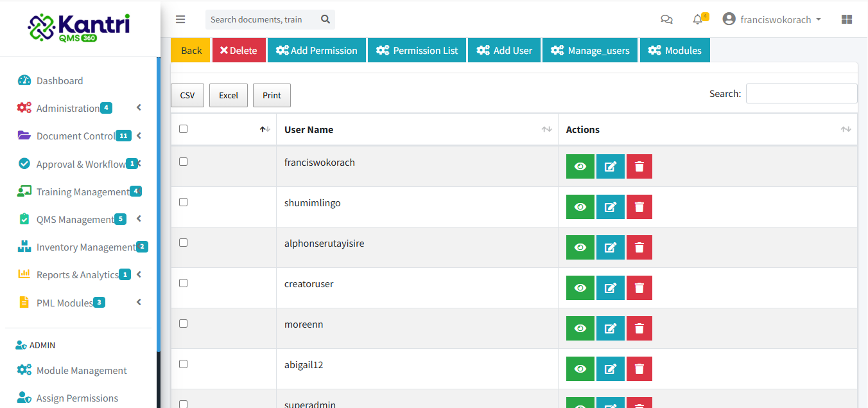Open the Permission List menu item
Viewport: 868px width, 408px height.
point(417,49)
